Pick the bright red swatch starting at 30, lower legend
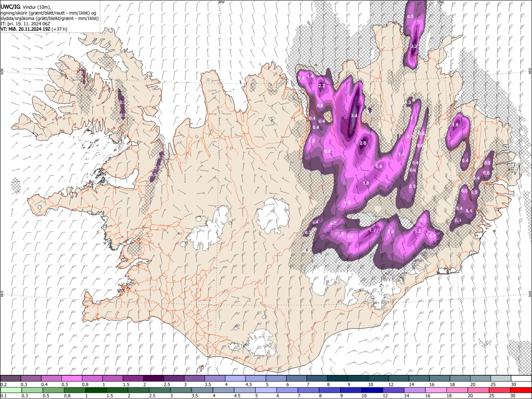Viewport: 532px width, 399px height. point(521,390)
